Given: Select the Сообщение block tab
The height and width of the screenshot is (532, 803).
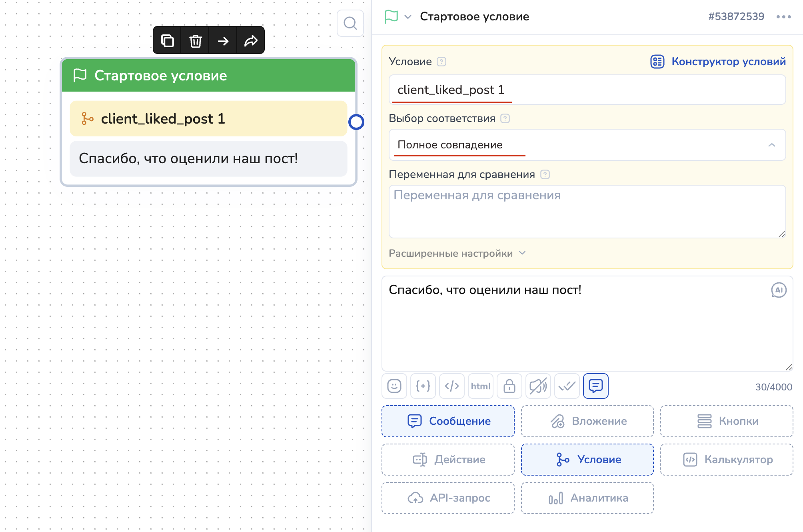Looking at the screenshot, I should click(448, 421).
